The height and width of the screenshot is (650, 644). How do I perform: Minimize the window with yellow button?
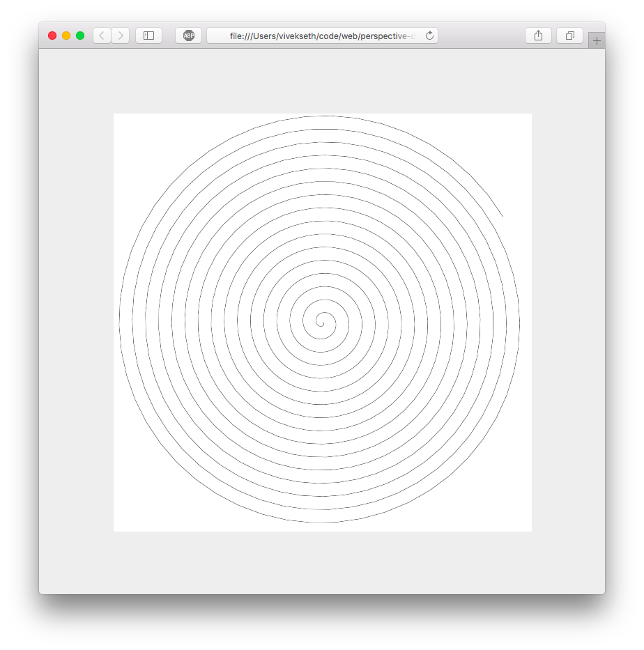(66, 36)
